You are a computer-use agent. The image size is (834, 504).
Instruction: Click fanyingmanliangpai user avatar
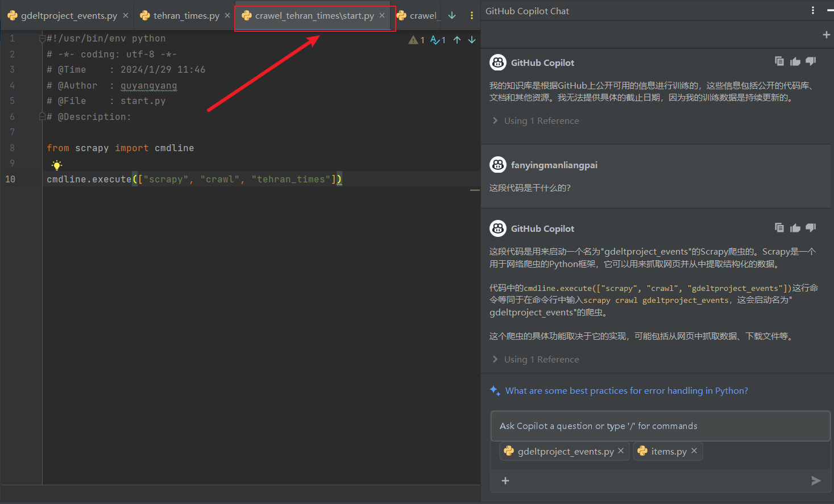click(x=498, y=165)
